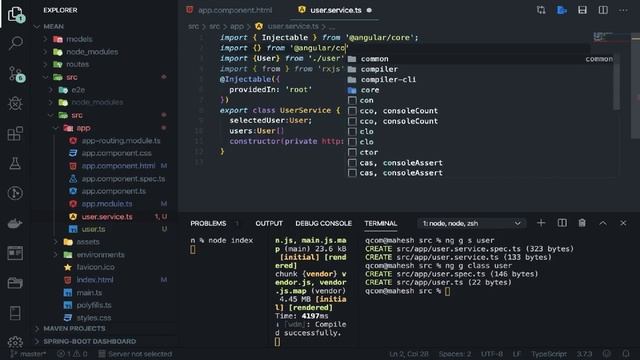
Task: Open terminal selector dropdown '1: node, node, zsh'
Action: pyautogui.click(x=471, y=223)
